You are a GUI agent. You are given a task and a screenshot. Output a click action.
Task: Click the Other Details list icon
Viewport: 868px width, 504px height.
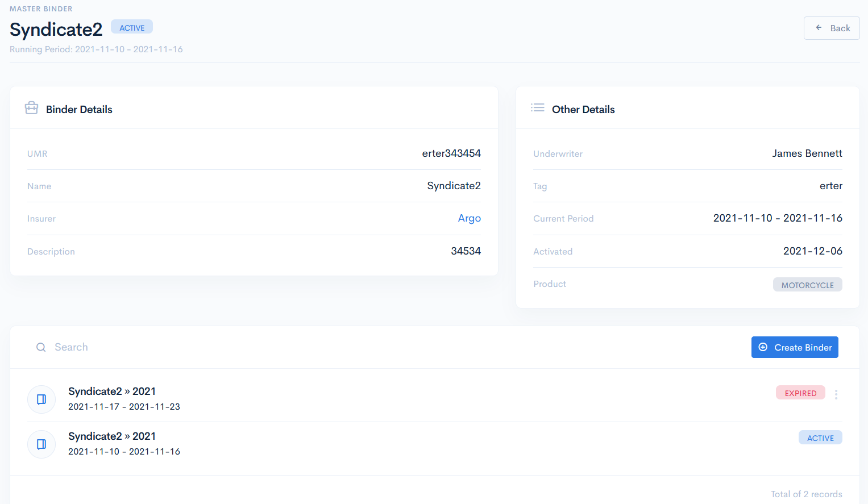click(537, 108)
